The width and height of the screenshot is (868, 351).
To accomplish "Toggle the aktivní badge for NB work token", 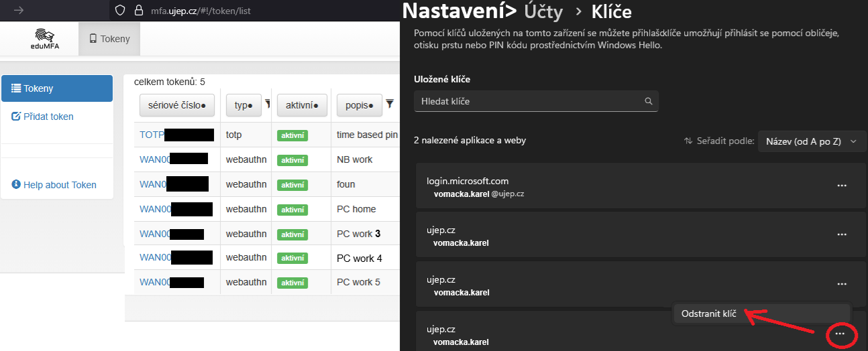I will click(x=292, y=160).
